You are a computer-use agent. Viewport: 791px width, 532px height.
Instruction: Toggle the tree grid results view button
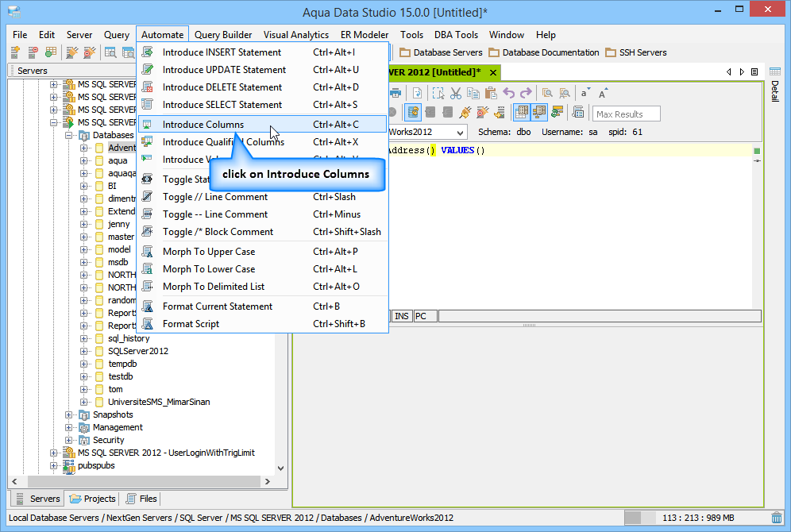[x=539, y=113]
